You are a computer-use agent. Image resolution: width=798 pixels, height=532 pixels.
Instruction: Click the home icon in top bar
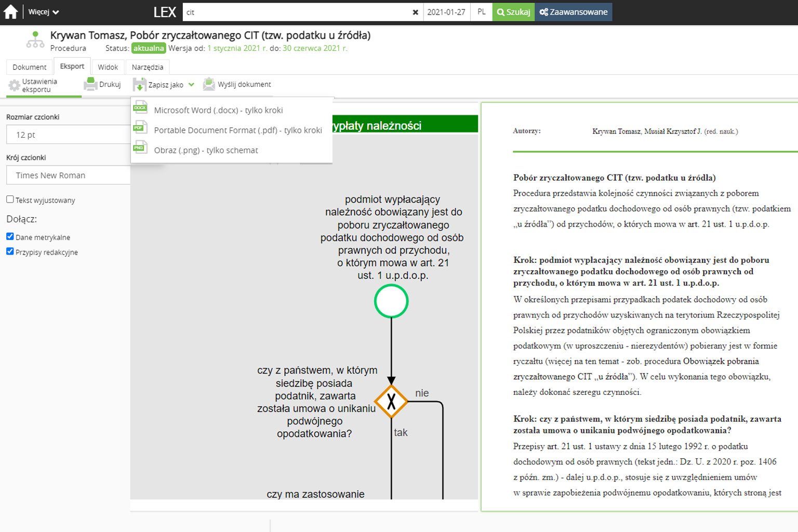[x=10, y=12]
